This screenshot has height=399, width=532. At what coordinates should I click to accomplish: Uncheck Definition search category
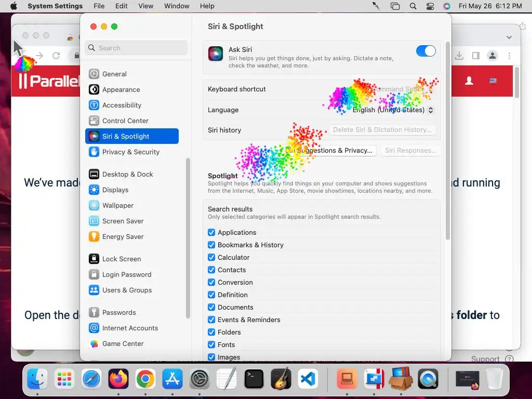211,295
